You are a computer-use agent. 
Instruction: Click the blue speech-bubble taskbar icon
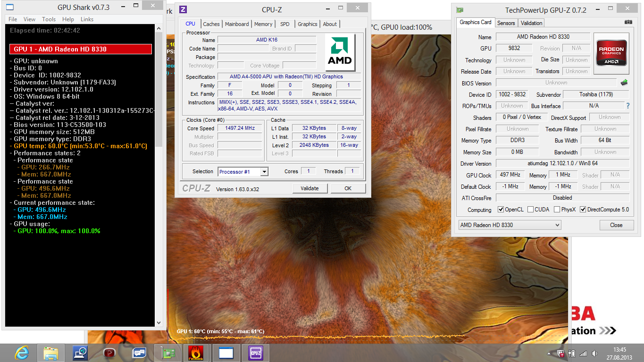coord(139,353)
